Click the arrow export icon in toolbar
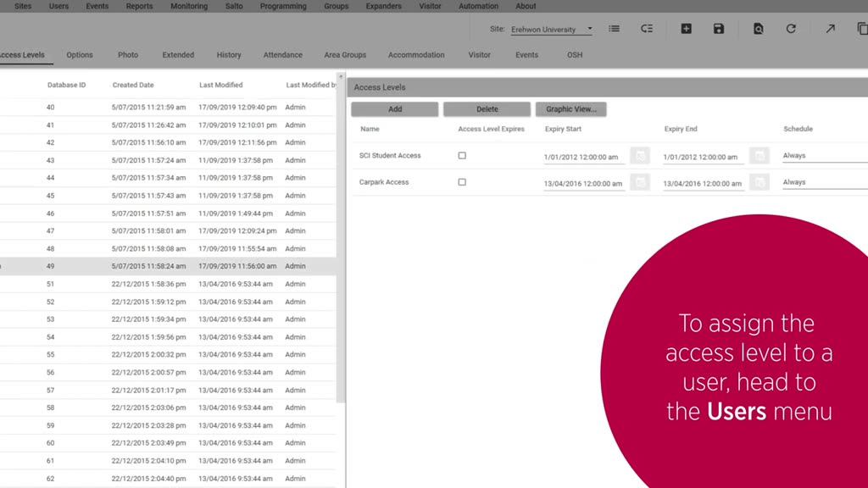This screenshot has height=488, width=868. coord(831,28)
